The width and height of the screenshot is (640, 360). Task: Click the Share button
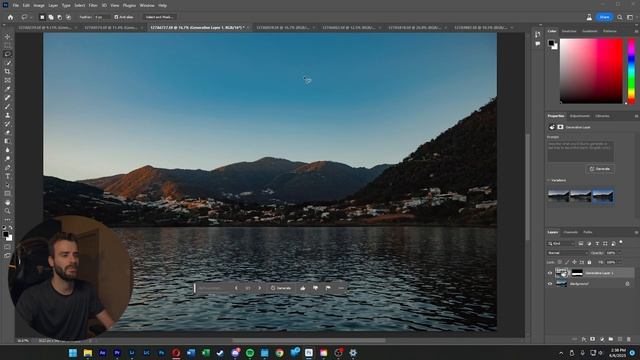(604, 17)
